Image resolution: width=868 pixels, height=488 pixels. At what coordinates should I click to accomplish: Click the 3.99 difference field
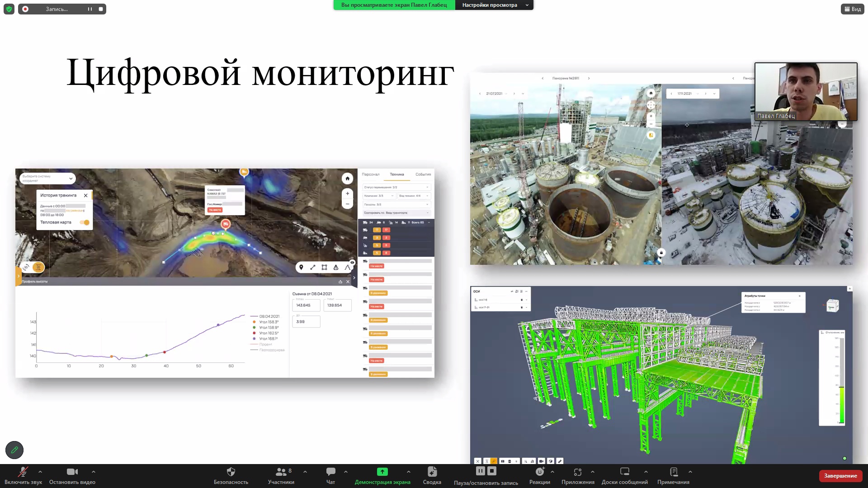[x=307, y=321]
